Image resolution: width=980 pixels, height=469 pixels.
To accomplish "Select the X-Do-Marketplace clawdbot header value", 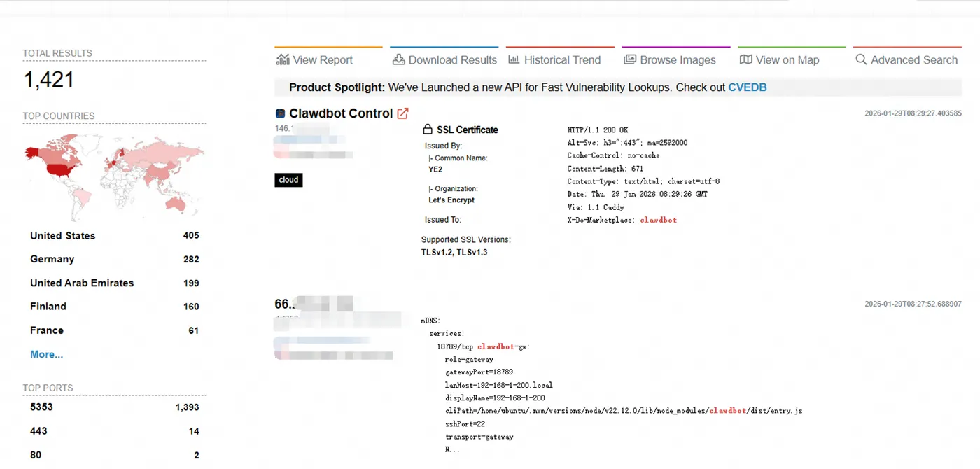I will [659, 220].
